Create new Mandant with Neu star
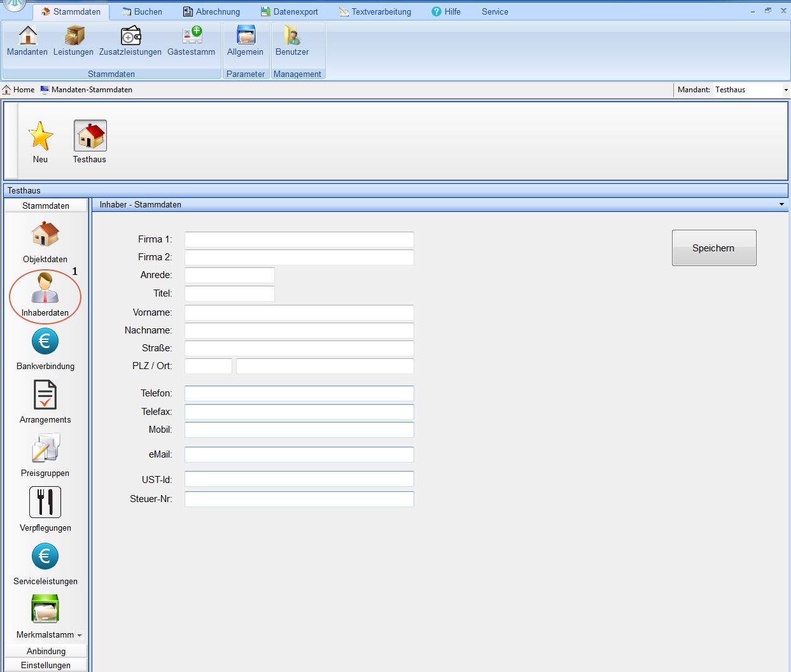 (41, 142)
